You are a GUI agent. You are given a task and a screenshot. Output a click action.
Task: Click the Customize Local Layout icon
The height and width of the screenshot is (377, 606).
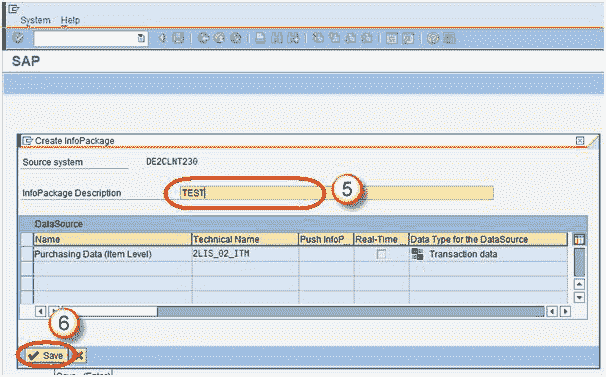point(449,38)
